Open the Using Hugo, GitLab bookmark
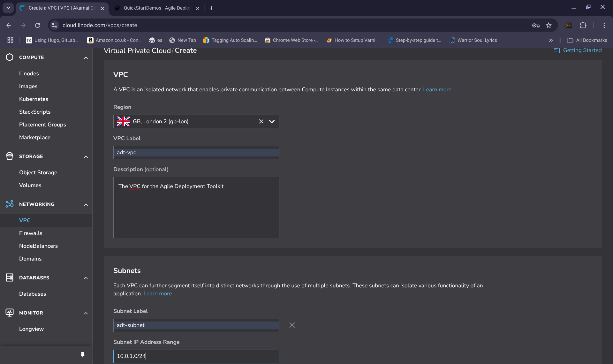 [52, 40]
